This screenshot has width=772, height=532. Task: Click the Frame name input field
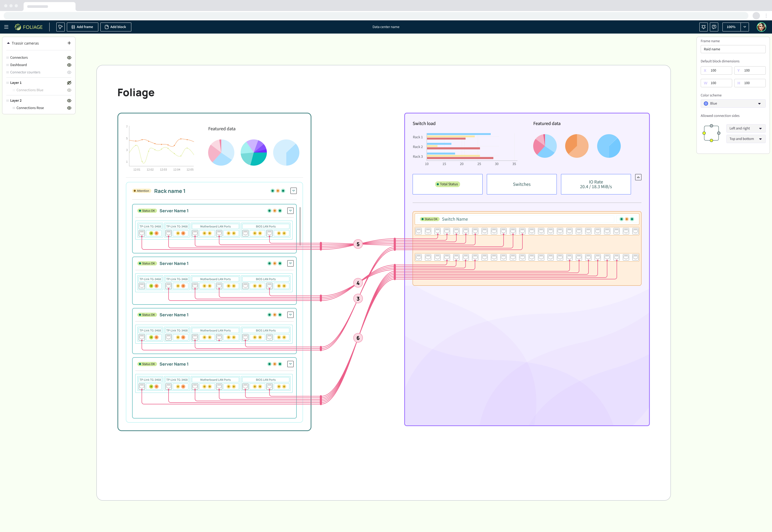pos(733,49)
